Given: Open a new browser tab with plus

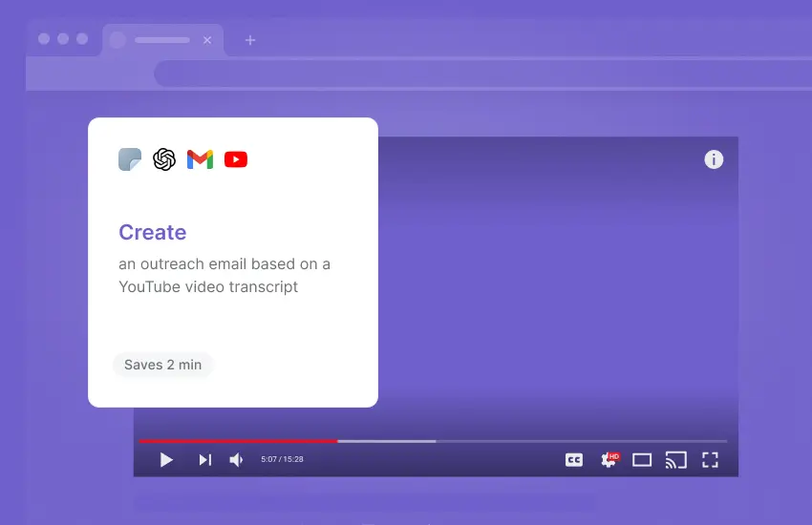Looking at the screenshot, I should point(250,40).
